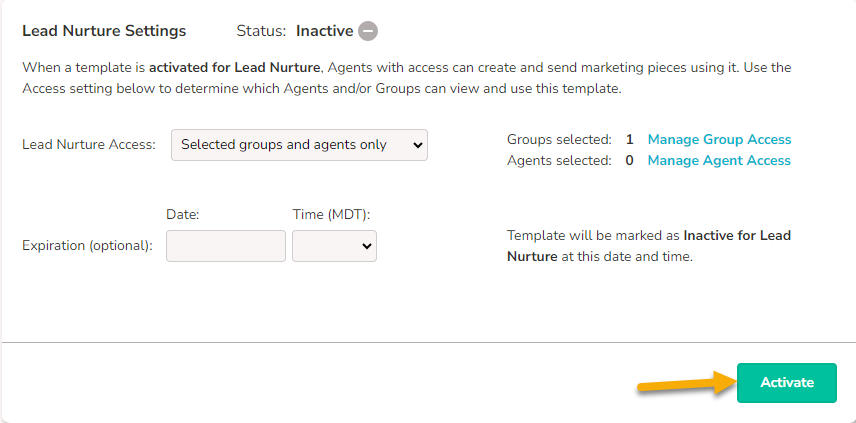This screenshot has height=423, width=856.
Task: Open the Manage Group Access link
Action: tap(719, 139)
